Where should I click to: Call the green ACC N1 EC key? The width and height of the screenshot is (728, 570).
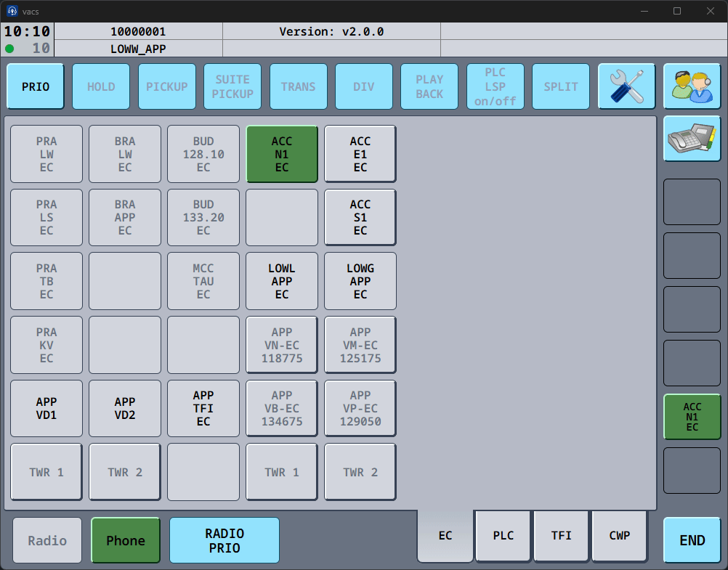coord(282,154)
